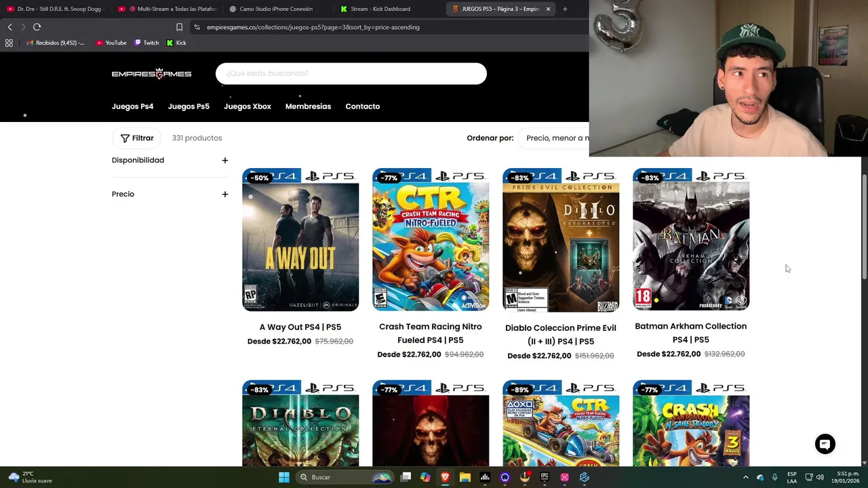Click the crossed-out price $75.962,00
Screen dimensions: 868x488
pos(334,342)
